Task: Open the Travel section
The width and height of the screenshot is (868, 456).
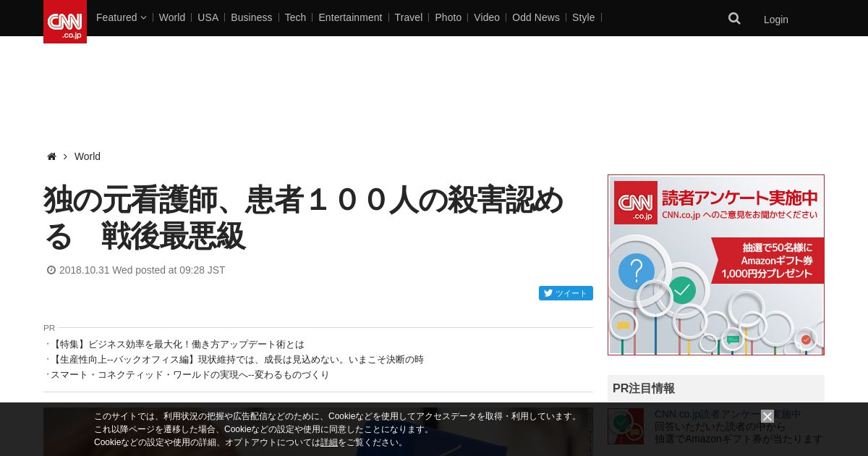Action: pos(409,17)
